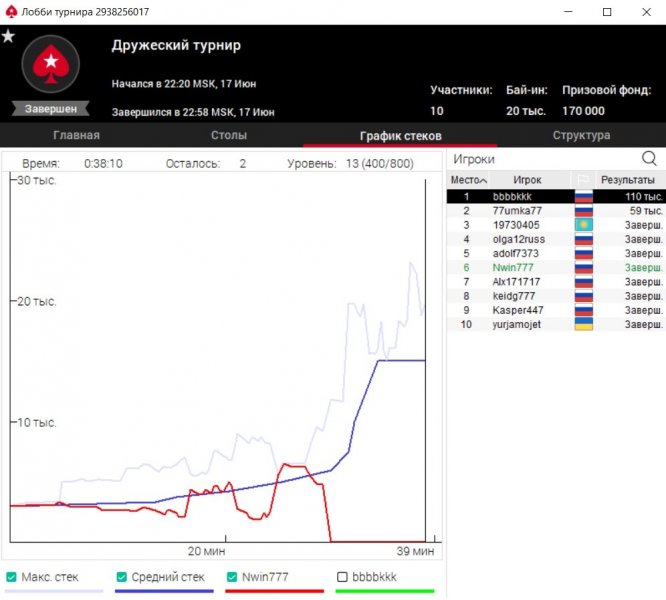This screenshot has height=600, width=666.
Task: Sort by the Результаты column header
Action: click(x=628, y=180)
